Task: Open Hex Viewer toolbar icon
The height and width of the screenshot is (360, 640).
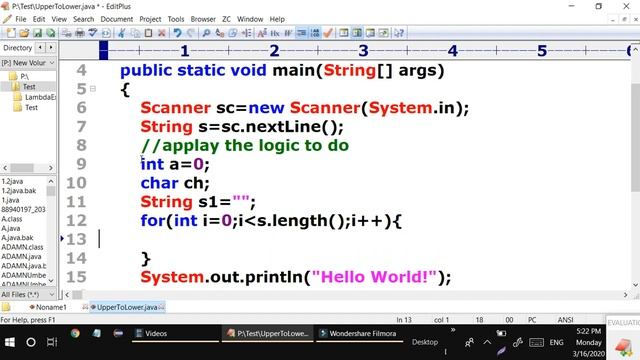Action: pyautogui.click(x=275, y=33)
